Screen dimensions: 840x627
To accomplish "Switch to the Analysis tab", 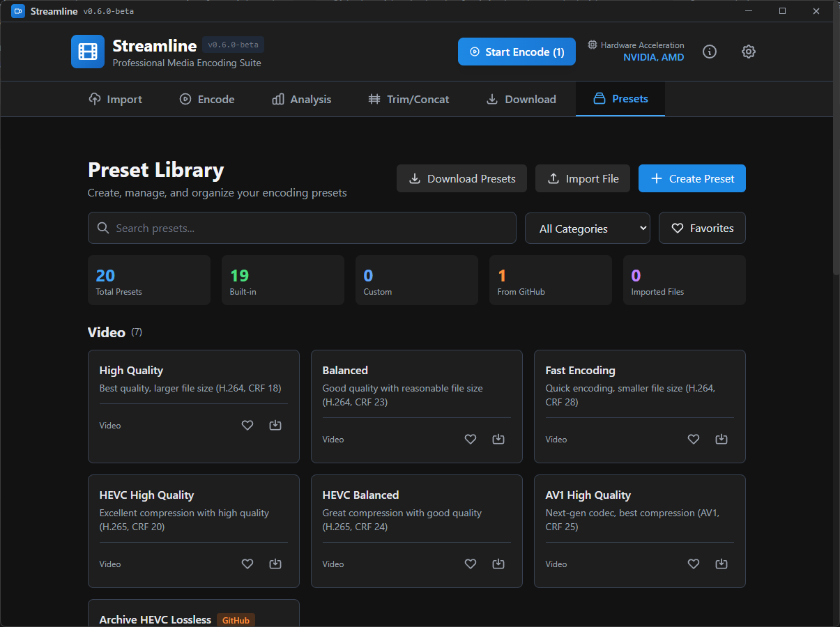I will (x=301, y=99).
